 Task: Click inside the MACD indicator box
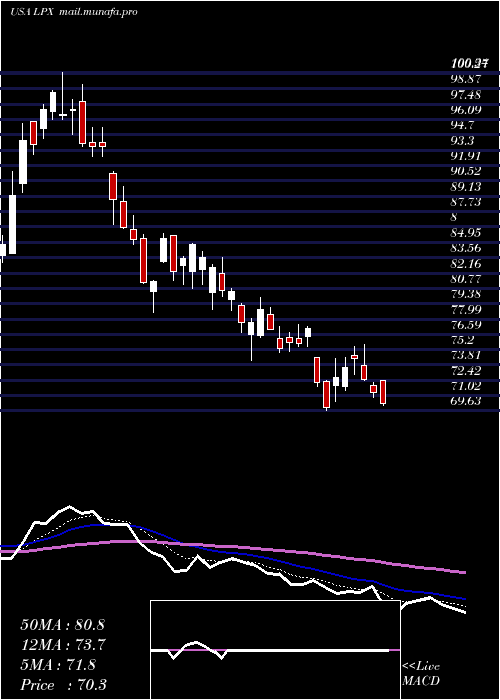(275, 650)
